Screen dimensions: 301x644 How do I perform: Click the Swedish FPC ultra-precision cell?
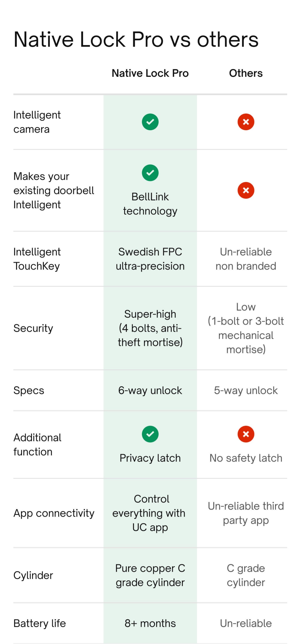point(150,259)
